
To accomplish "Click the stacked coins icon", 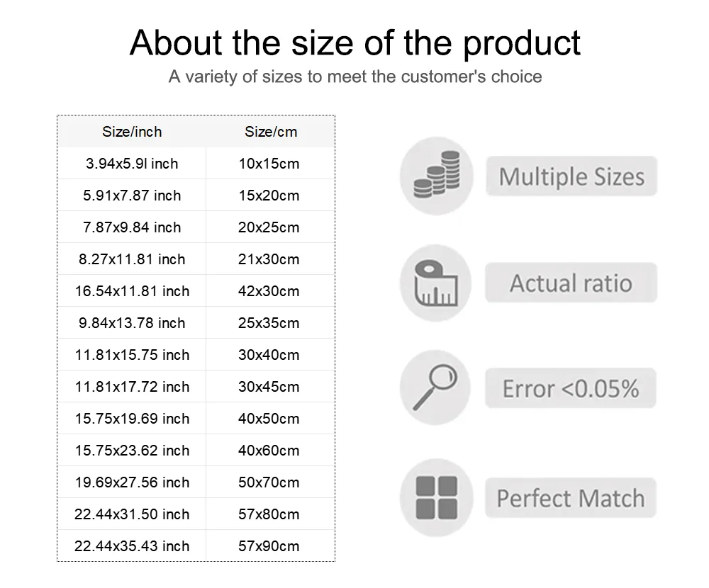I will coord(436,176).
